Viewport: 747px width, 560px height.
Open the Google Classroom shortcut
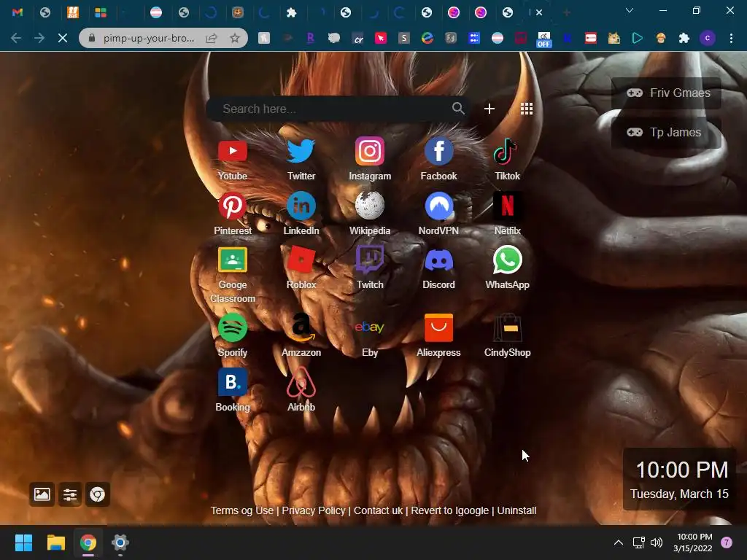pos(233,275)
